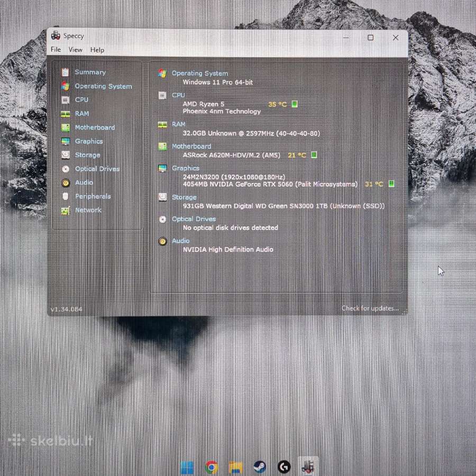Click the Motherboard icon in sidebar
Viewport: 476px width, 476px height.
point(65,127)
